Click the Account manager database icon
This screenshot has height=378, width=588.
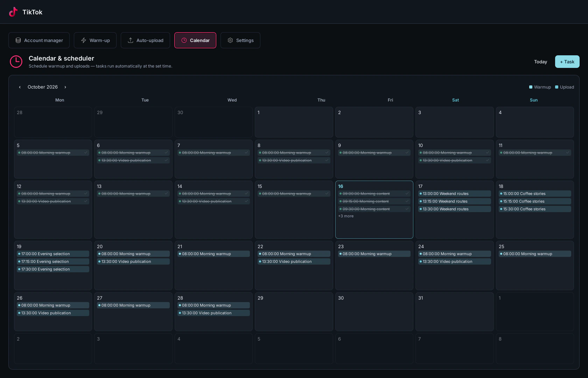(18, 40)
